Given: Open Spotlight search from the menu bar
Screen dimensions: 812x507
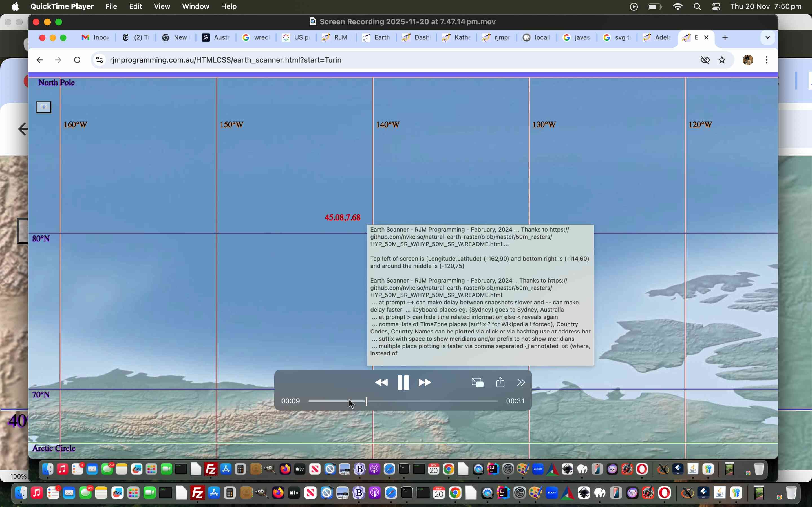Looking at the screenshot, I should (697, 6).
